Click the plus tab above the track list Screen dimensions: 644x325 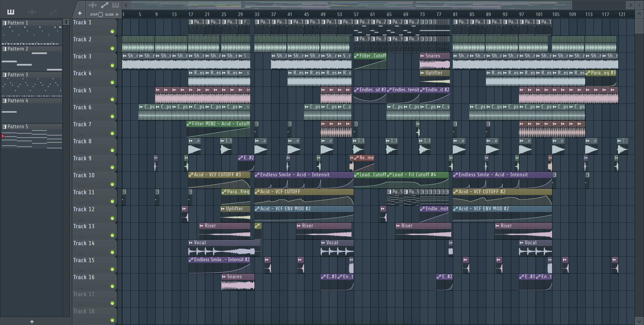pyautogui.click(x=80, y=13)
